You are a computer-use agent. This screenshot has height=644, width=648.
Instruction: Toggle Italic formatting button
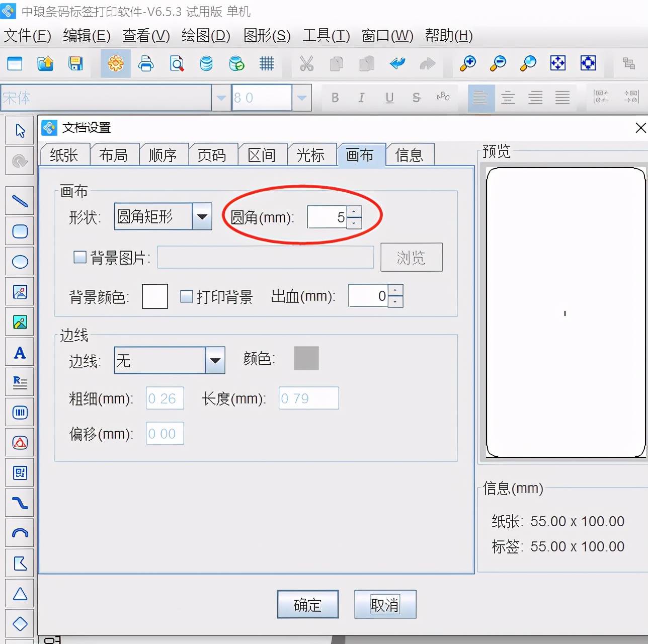pos(361,98)
